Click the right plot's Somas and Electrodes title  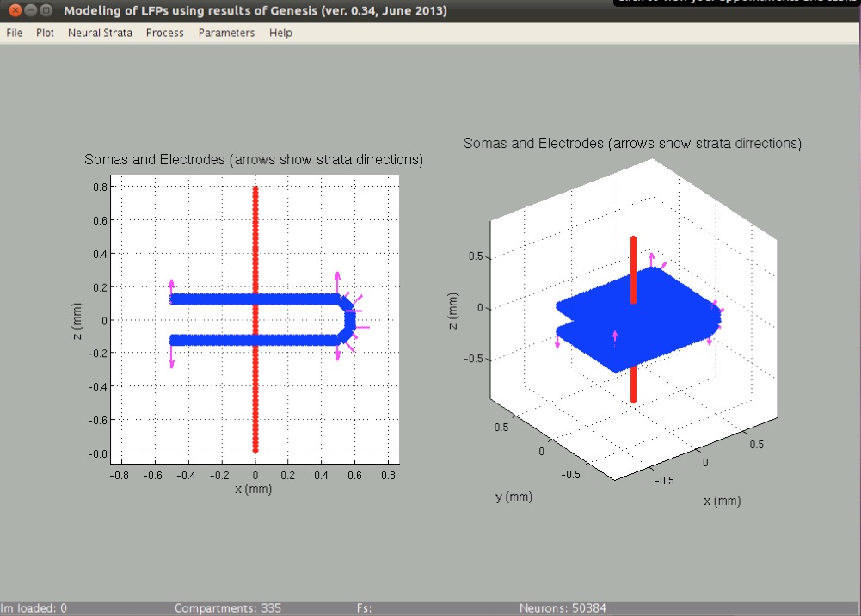(x=632, y=143)
